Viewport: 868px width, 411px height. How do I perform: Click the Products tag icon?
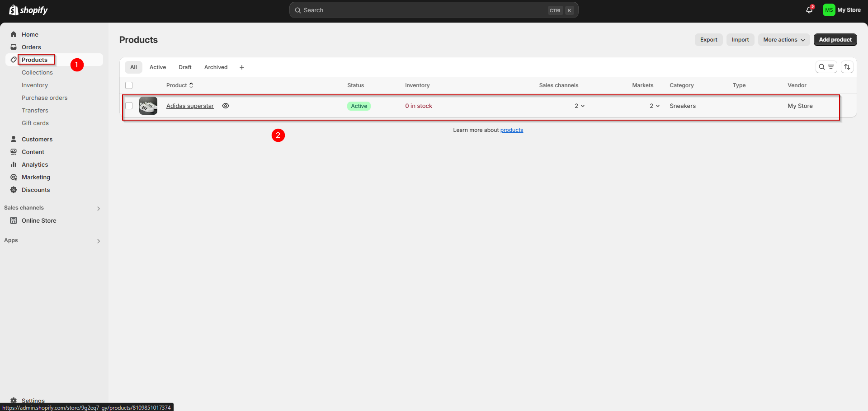point(14,60)
